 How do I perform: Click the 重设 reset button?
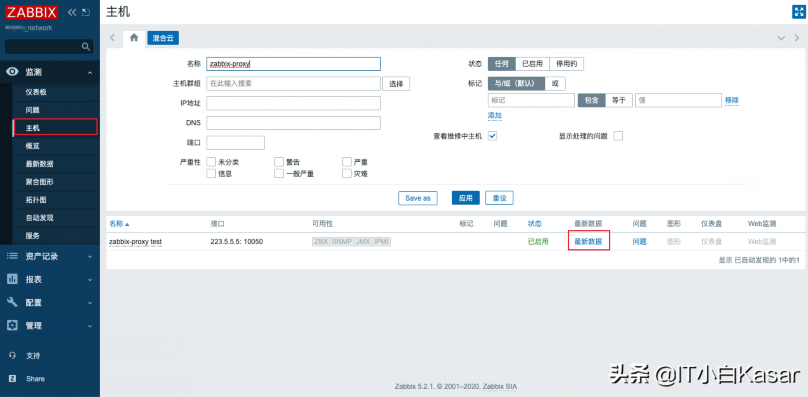(499, 198)
